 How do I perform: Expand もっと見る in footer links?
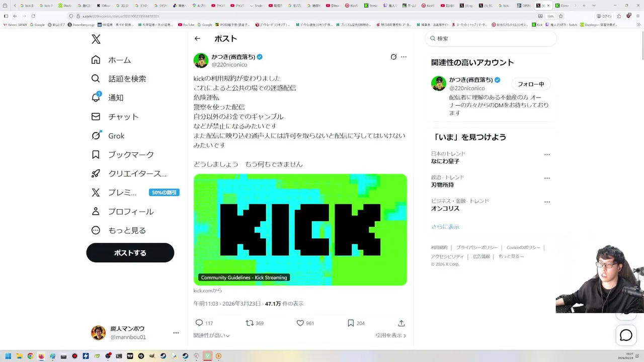coord(511,256)
